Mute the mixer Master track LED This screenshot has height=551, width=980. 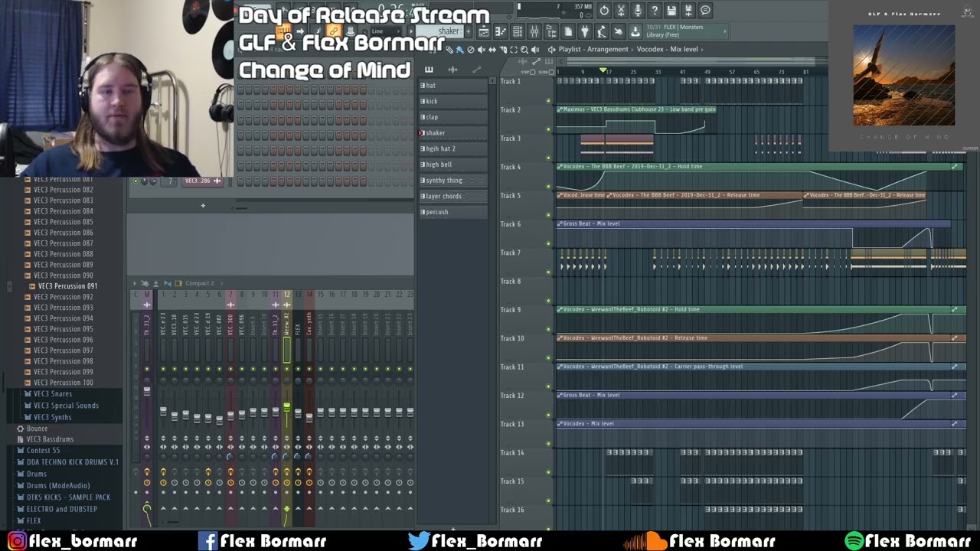tap(147, 369)
